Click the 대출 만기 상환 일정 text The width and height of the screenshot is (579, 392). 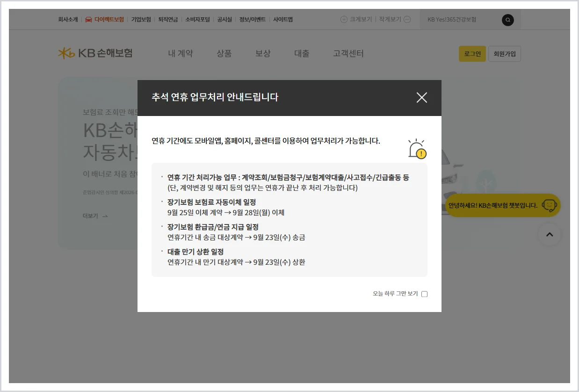pos(195,252)
